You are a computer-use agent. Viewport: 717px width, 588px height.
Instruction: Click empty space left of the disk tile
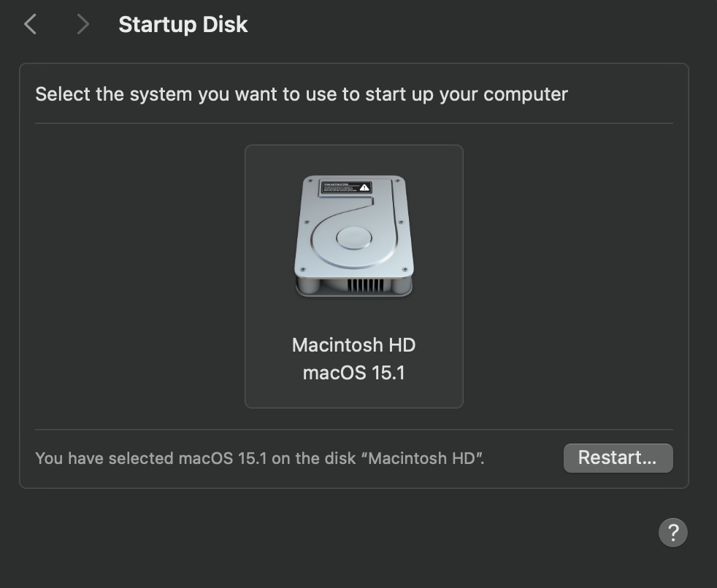pyautogui.click(x=139, y=276)
